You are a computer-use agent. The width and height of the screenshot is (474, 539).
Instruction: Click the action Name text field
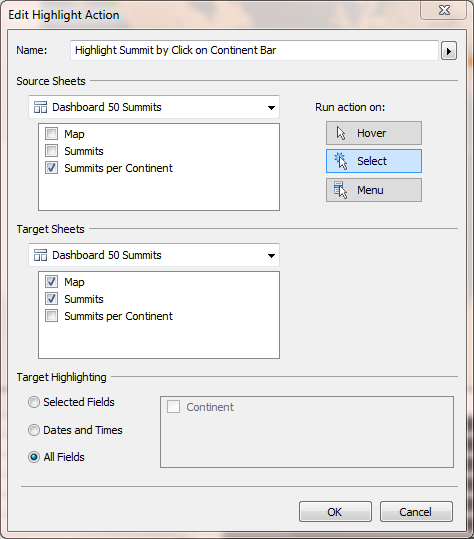(x=254, y=51)
